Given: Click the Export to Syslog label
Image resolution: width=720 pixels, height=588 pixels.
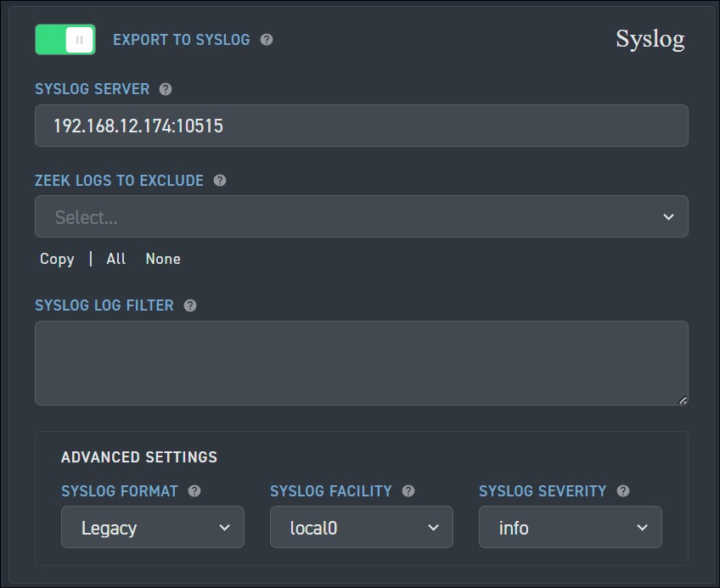Looking at the screenshot, I should tap(182, 40).
